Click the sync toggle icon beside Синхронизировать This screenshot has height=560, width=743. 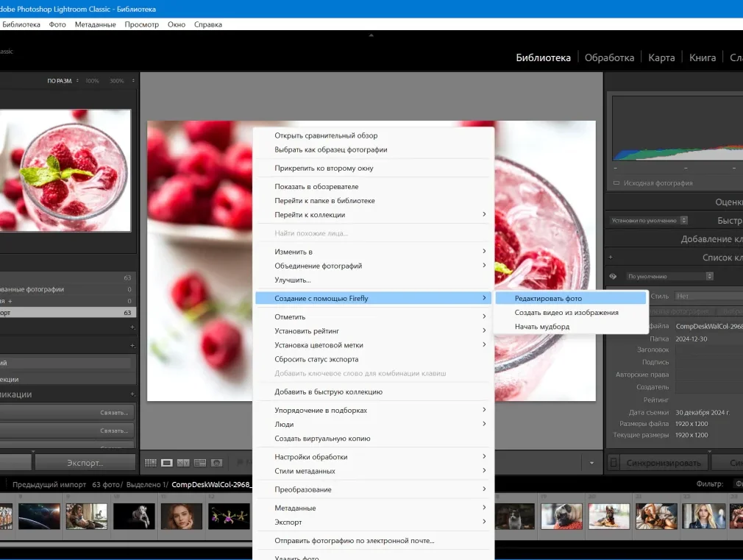coord(614,463)
